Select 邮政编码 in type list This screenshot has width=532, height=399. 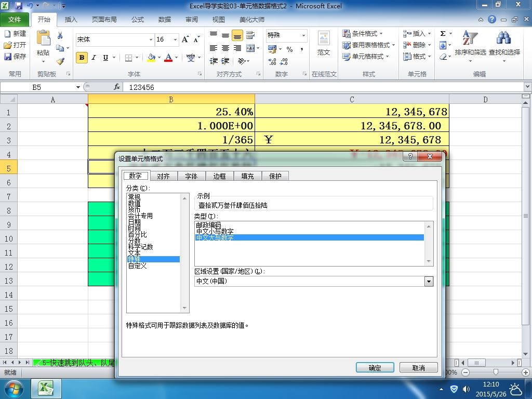pos(208,225)
